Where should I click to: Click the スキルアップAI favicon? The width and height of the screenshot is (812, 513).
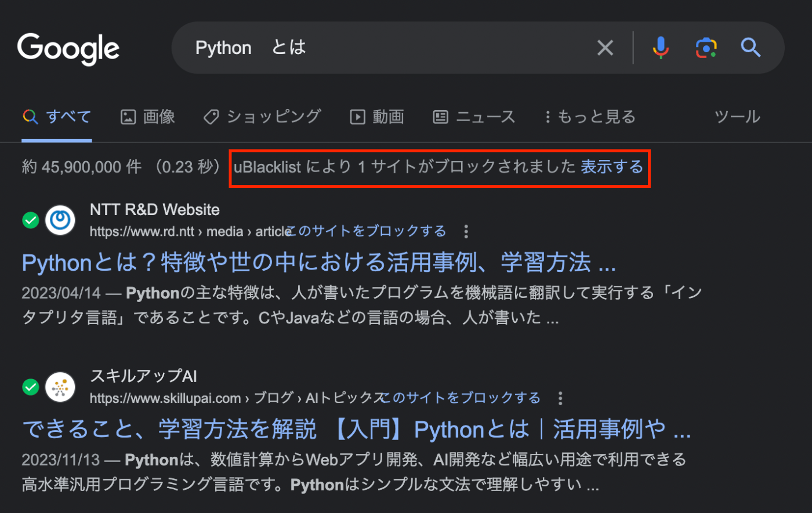(x=60, y=387)
